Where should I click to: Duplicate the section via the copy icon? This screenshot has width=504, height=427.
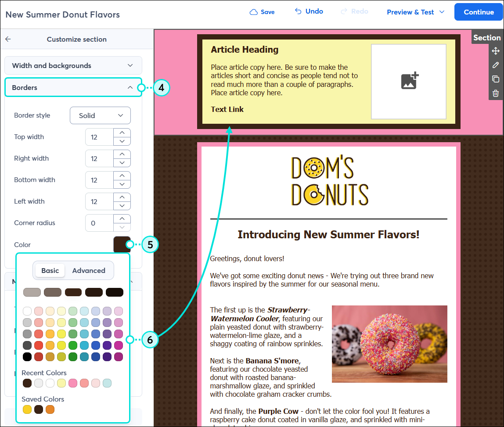pyautogui.click(x=496, y=79)
